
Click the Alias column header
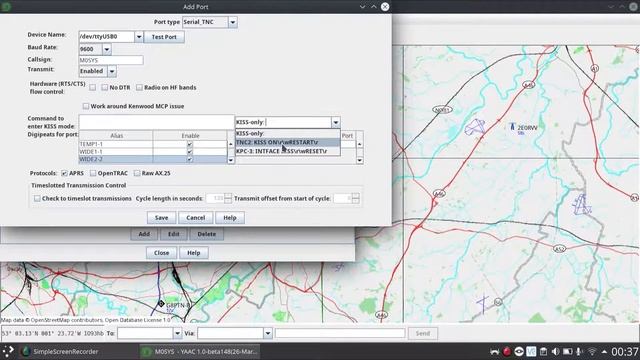pyautogui.click(x=116, y=136)
